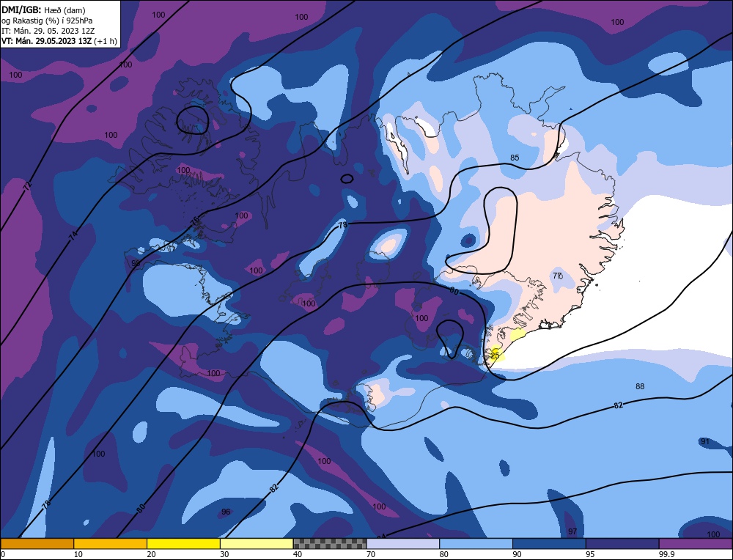Click the legend tick label '40'
733x560 pixels.
[298, 554]
